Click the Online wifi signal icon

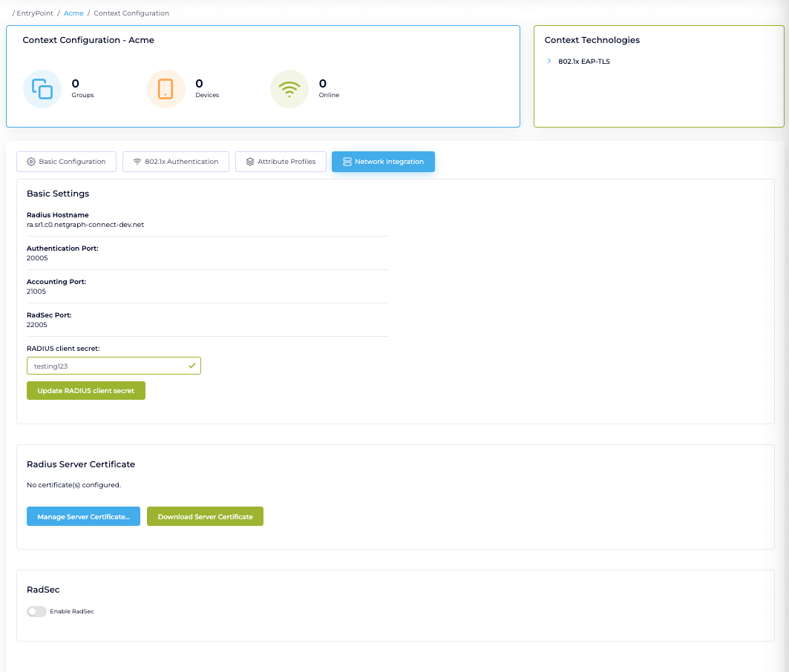[x=289, y=89]
